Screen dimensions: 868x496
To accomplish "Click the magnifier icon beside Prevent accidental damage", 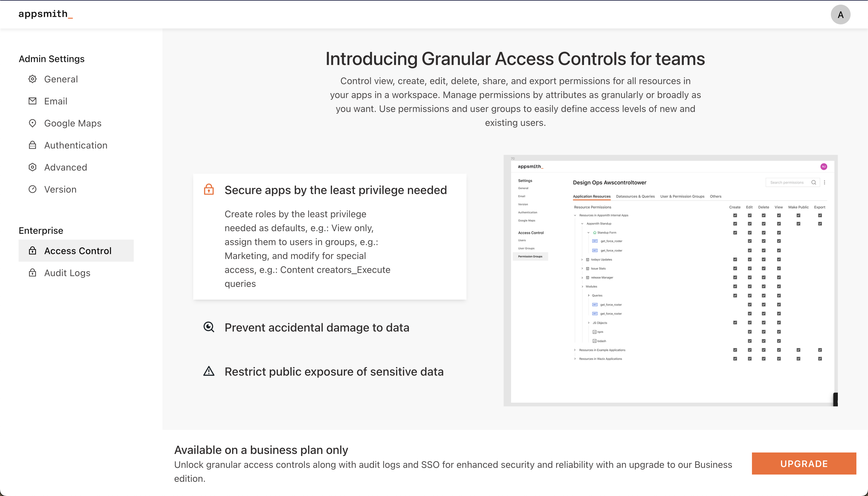I will click(x=209, y=327).
